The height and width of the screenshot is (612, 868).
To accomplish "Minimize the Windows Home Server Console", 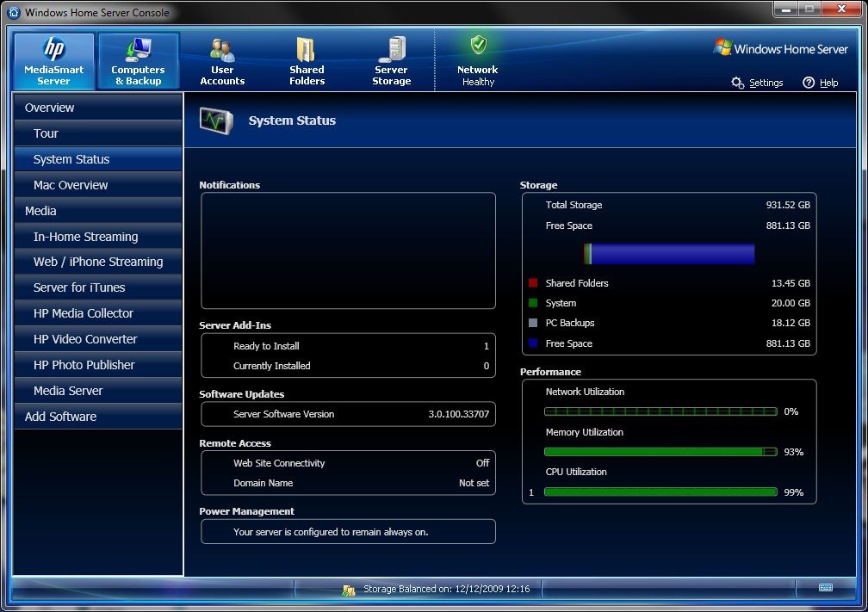I will tap(785, 9).
